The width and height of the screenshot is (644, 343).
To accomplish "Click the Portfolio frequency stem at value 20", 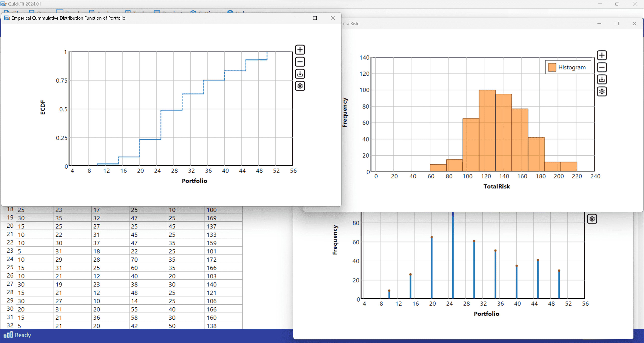I will tap(432, 268).
